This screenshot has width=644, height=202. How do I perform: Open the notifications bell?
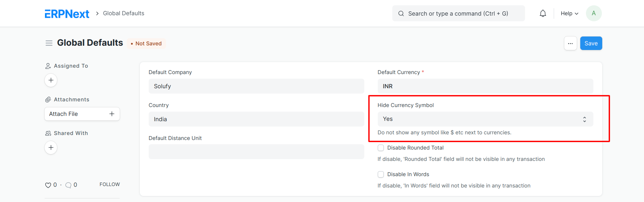pyautogui.click(x=543, y=13)
